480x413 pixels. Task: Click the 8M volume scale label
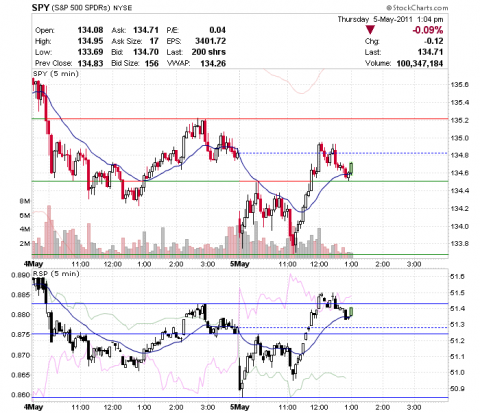[x=25, y=201]
